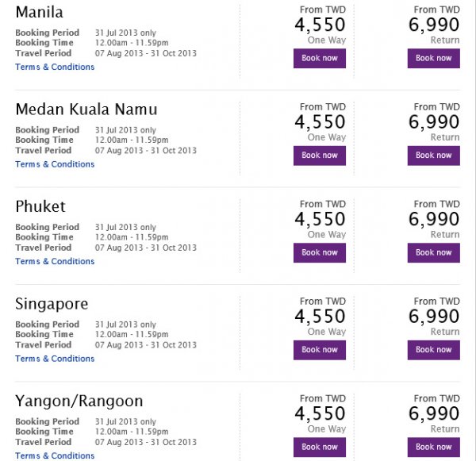476x461 pixels.
Task: Book the Manila return fare
Action: tap(433, 58)
